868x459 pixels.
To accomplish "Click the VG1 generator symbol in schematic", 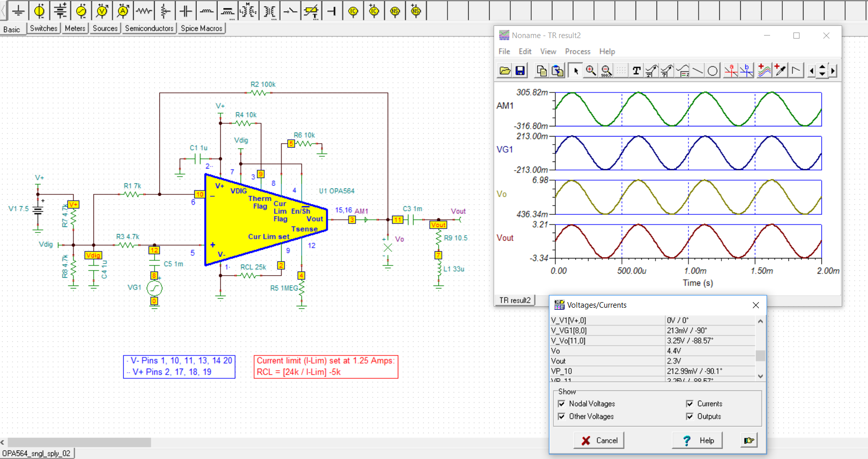I will [x=154, y=288].
